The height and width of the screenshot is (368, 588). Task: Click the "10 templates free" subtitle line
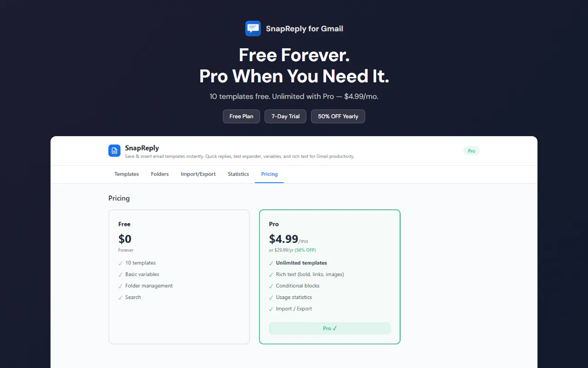point(294,97)
